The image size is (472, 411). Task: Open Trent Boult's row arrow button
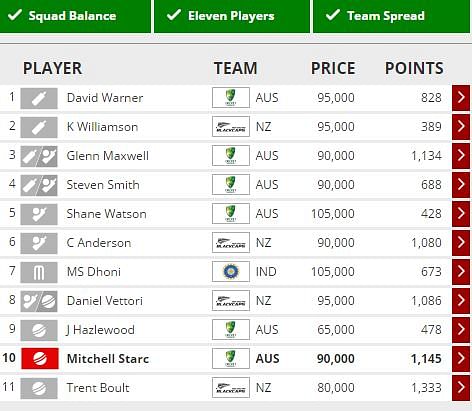(461, 388)
